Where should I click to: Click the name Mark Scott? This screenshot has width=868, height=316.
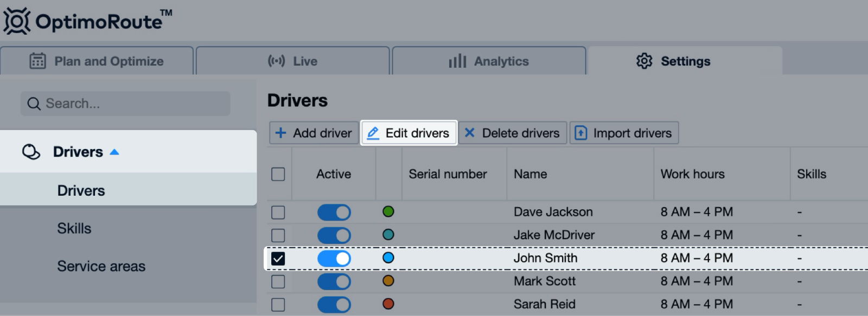pyautogui.click(x=545, y=281)
